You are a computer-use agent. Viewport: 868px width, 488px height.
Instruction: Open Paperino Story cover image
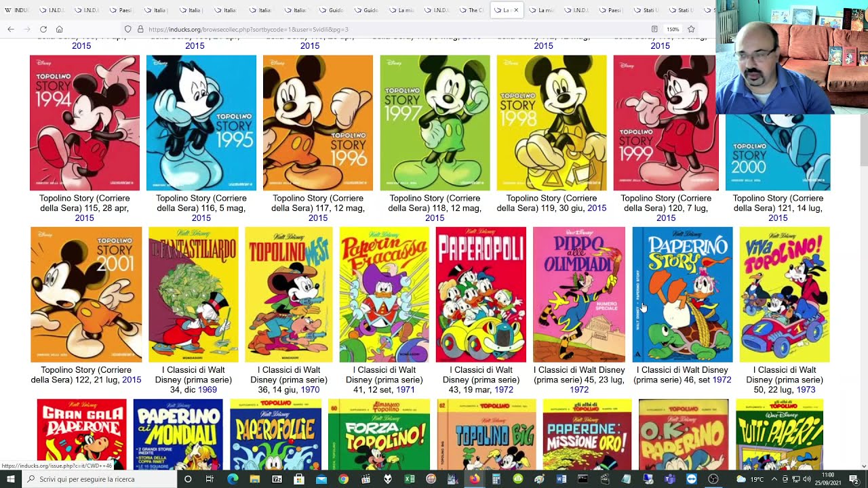click(x=682, y=294)
